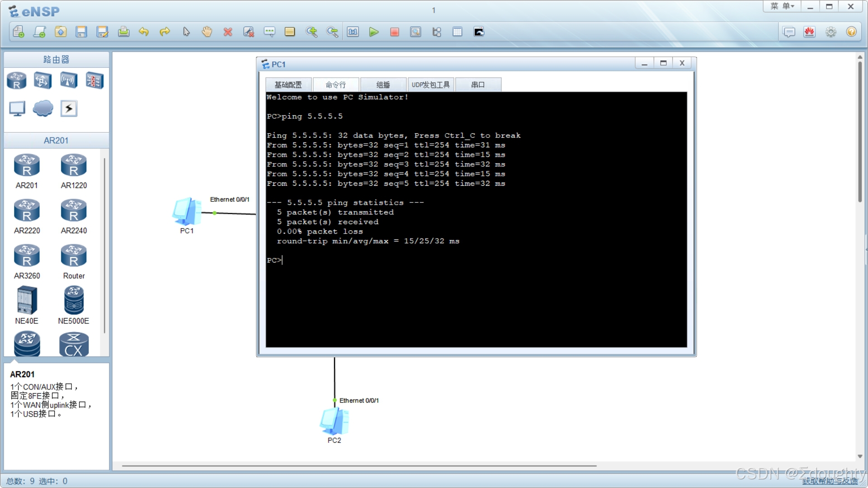Image resolution: width=868 pixels, height=488 pixels.
Task: Switch to the UDP发包工具 tab in PC1
Action: [x=431, y=84]
